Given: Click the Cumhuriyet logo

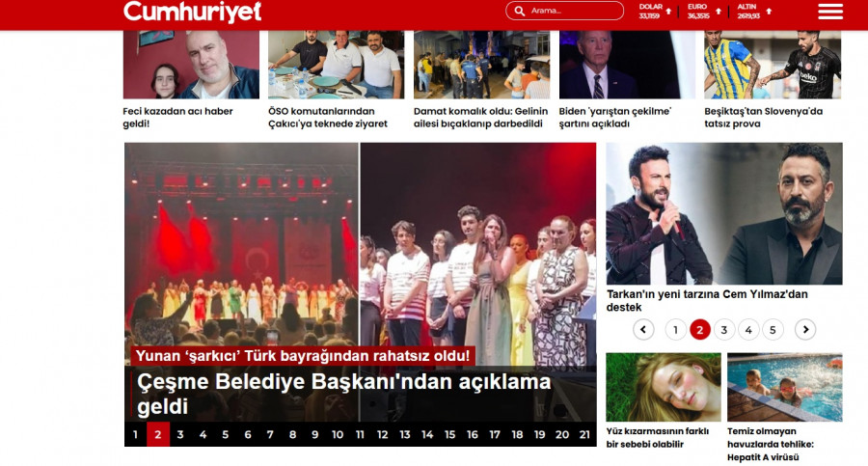Looking at the screenshot, I should 192,12.
